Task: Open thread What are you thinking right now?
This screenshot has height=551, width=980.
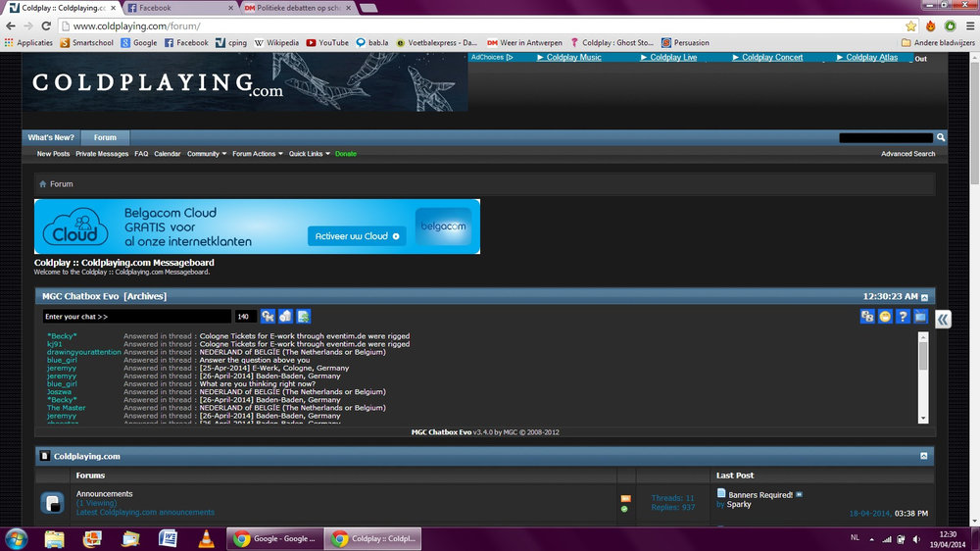Action: pyautogui.click(x=258, y=384)
